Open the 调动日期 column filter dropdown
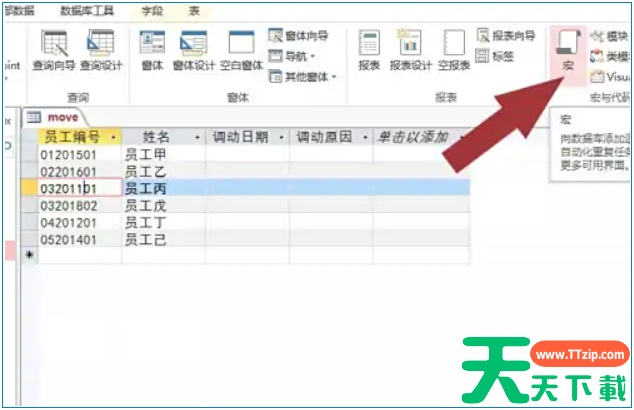Screen dimensions: 634x410 [282, 137]
